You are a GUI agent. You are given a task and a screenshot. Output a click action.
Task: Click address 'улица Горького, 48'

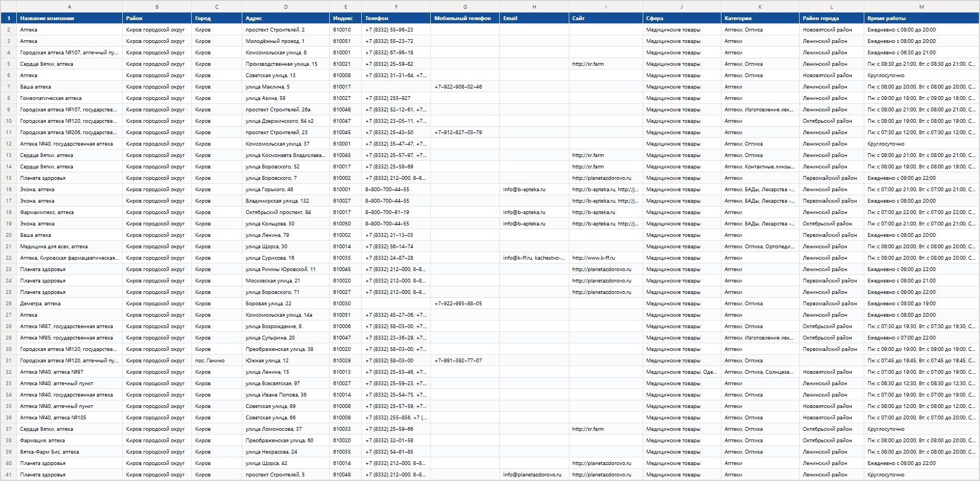(286, 190)
